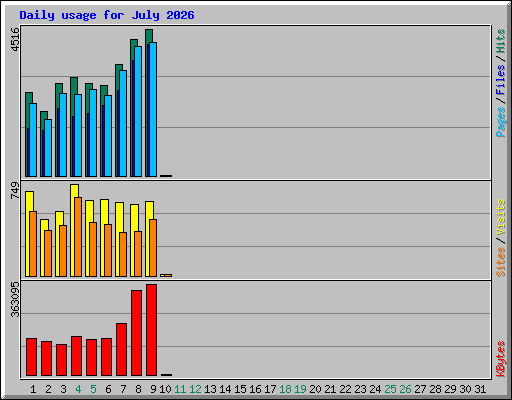Image resolution: width=512 pixels, height=400 pixels.
Task: Click the day 7 red KBytes bar
Action: [121, 349]
